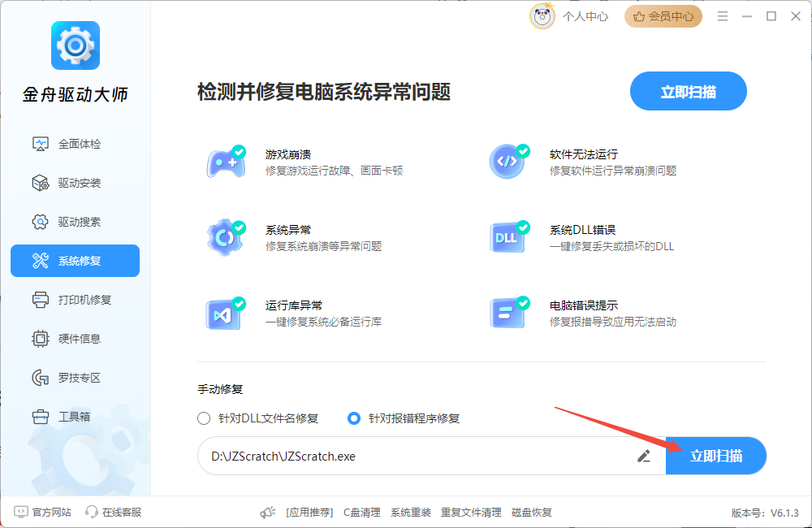Image resolution: width=812 pixels, height=528 pixels.
Task: Open 在线客服 support link
Action: click(x=114, y=513)
